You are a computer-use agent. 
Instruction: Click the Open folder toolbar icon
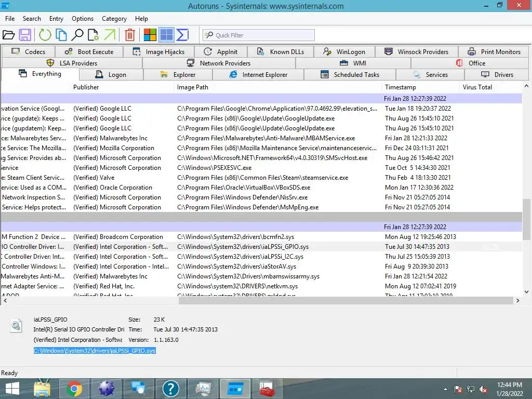[8, 35]
